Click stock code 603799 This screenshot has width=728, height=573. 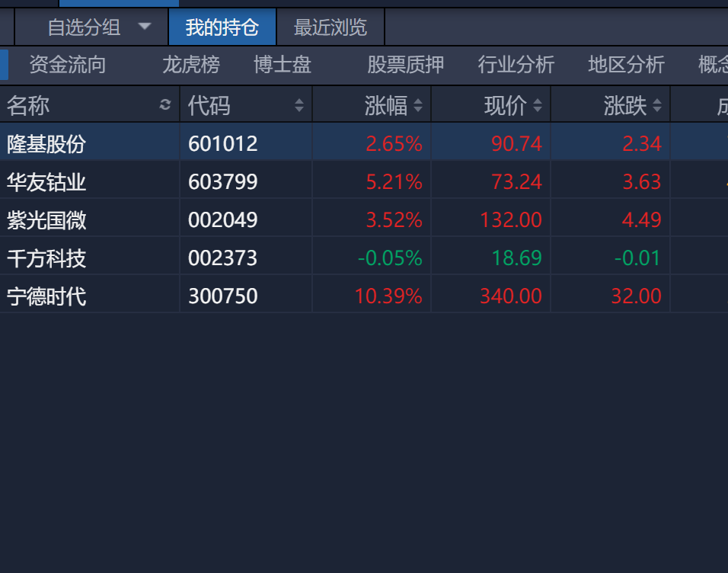223,181
